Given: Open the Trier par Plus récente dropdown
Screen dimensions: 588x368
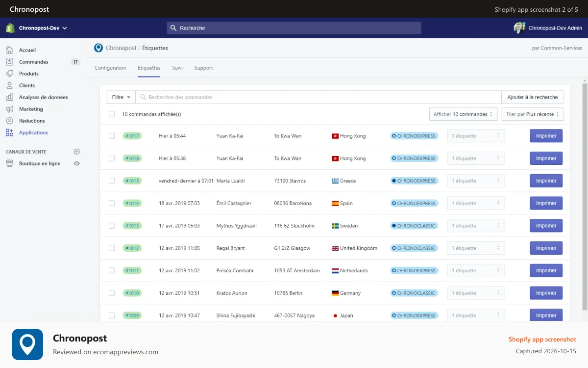Looking at the screenshot, I should point(533,114).
